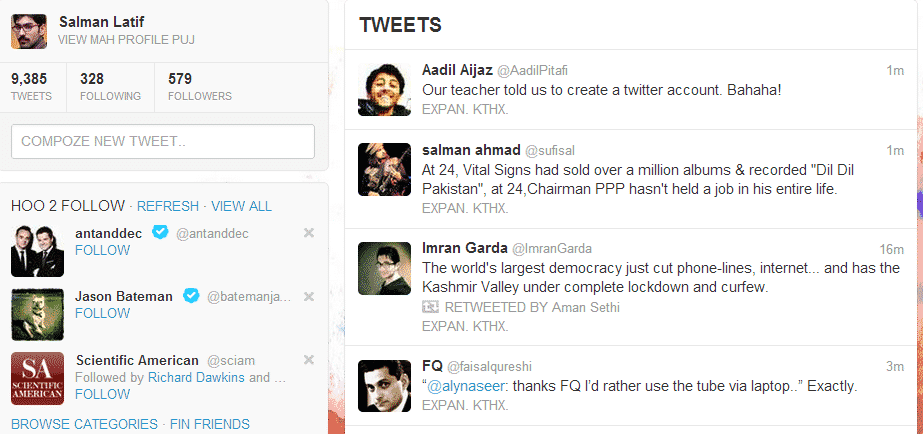923x434 pixels.
Task: Dismiss the antanddec follow suggestion
Action: [x=308, y=233]
